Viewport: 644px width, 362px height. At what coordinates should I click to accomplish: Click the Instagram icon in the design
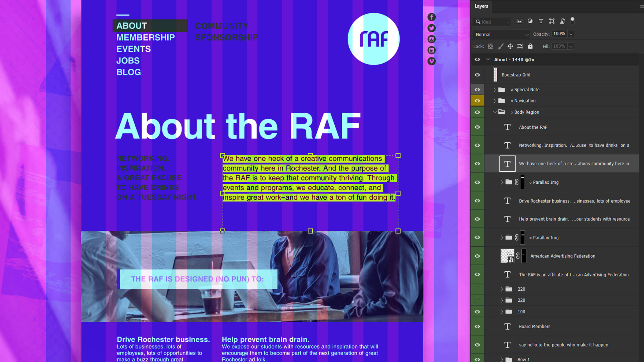(x=431, y=39)
